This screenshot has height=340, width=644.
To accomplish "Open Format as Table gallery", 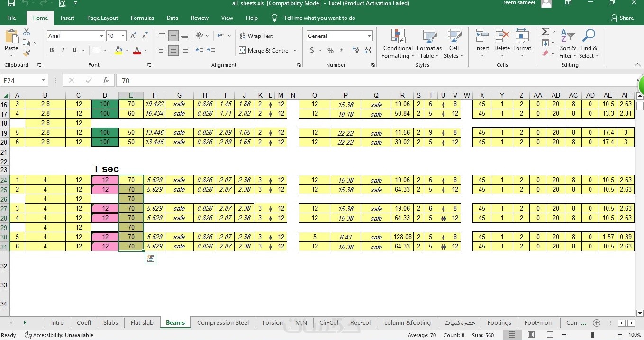I will click(x=429, y=44).
